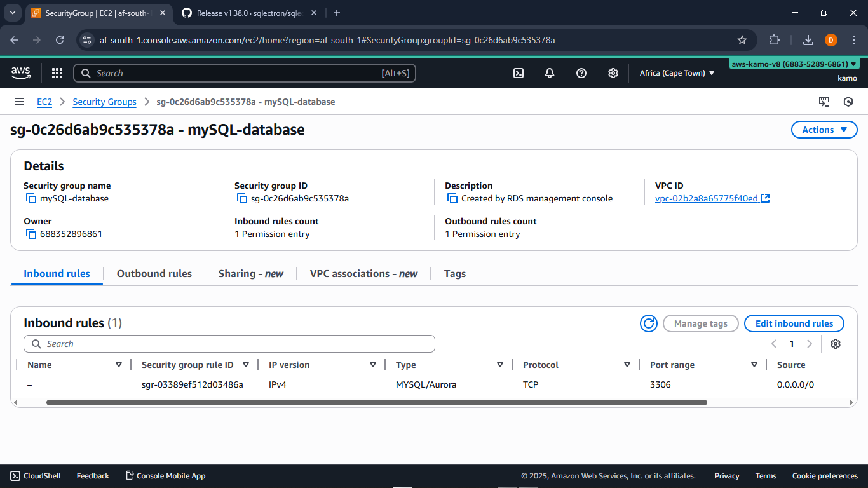Image resolution: width=868 pixels, height=488 pixels.
Task: Copy the security group ID value
Action: (x=241, y=198)
